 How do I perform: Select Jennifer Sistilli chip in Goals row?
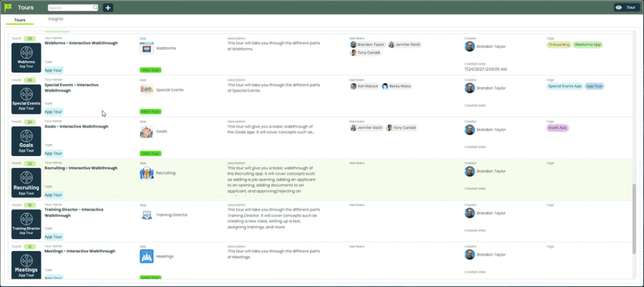pyautogui.click(x=367, y=128)
